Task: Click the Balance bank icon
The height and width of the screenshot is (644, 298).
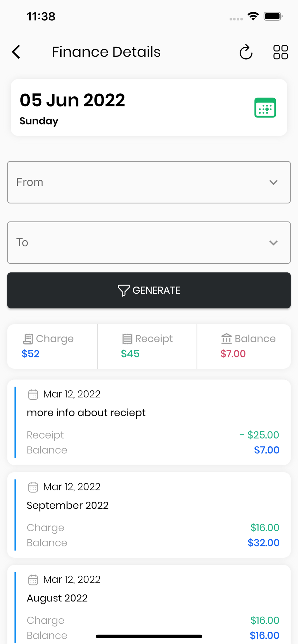Action: (226, 339)
